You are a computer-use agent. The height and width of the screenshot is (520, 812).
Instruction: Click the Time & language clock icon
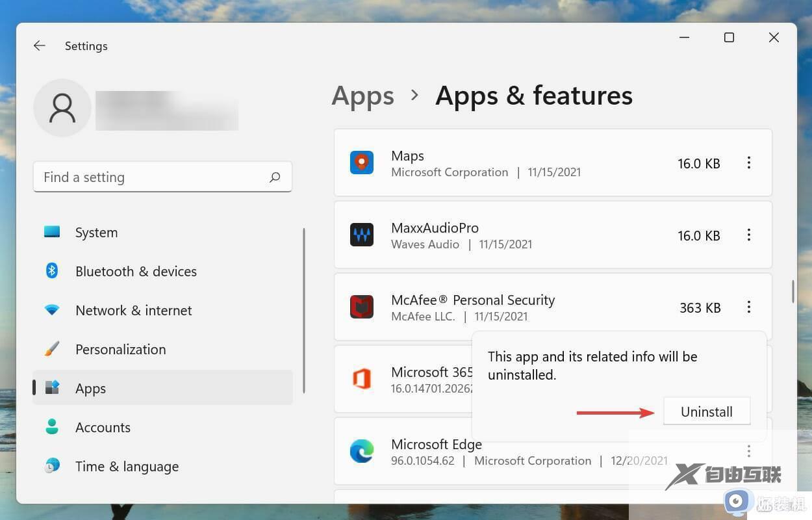[x=52, y=466]
